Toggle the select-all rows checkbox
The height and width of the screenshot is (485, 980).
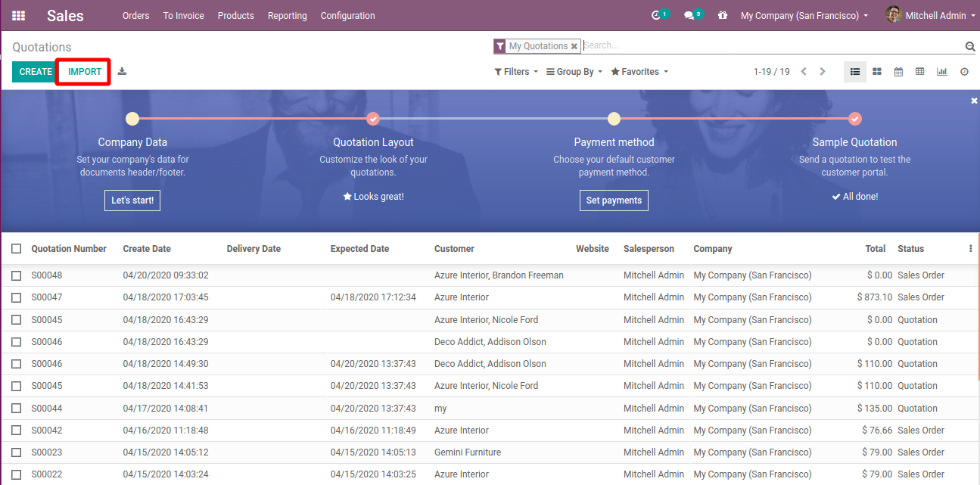coord(17,248)
